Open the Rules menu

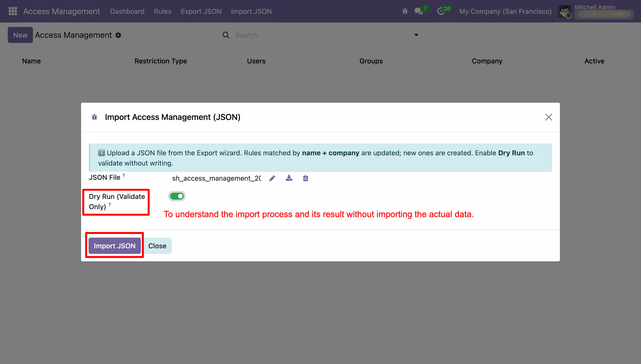click(x=163, y=11)
